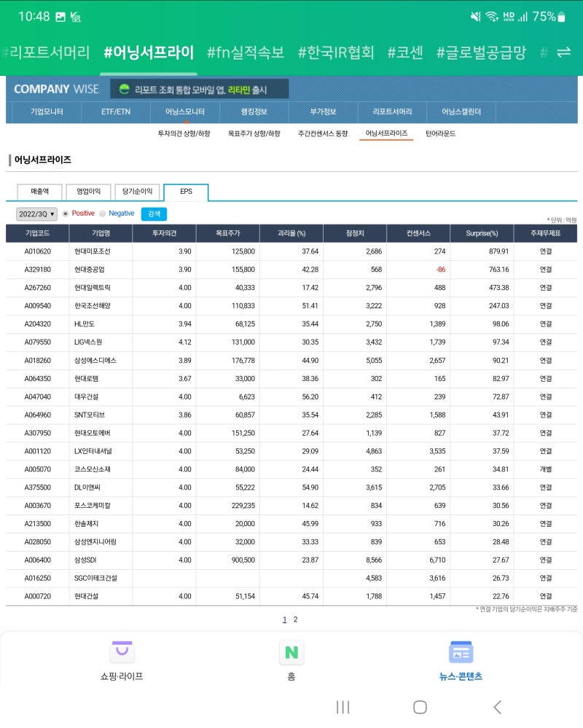Click company name SGC이테크건설

(95, 578)
